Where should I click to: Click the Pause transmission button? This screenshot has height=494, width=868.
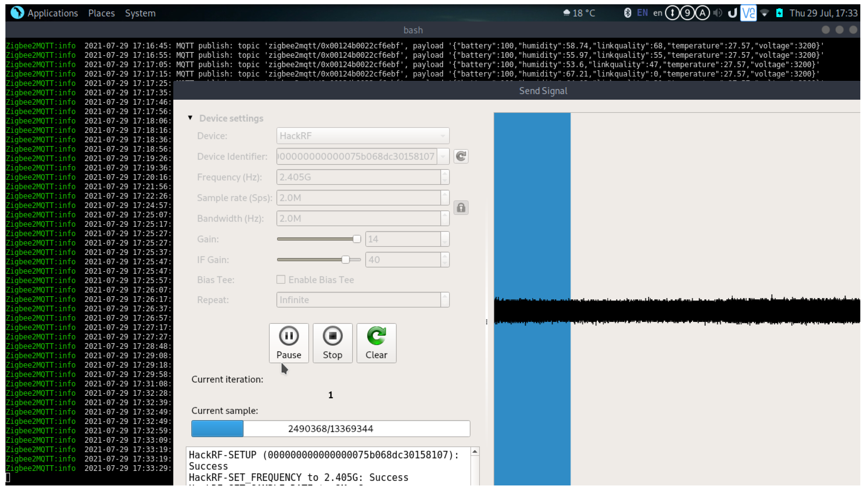tap(288, 343)
